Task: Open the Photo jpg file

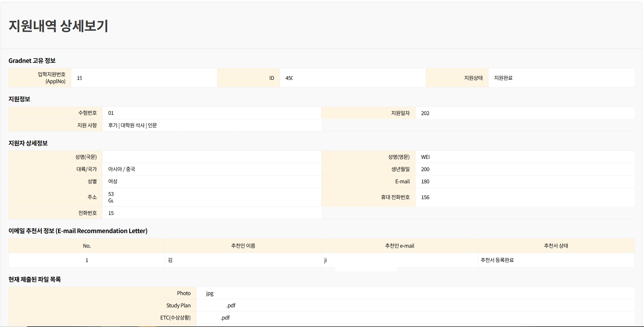Action: pos(209,293)
